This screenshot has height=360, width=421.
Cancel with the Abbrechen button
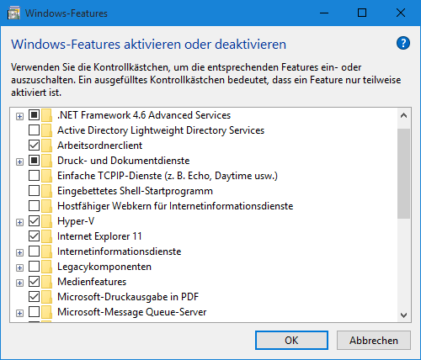pyautogui.click(x=374, y=340)
